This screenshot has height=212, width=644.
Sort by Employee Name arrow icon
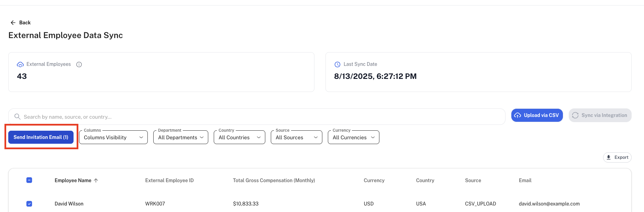pos(96,180)
